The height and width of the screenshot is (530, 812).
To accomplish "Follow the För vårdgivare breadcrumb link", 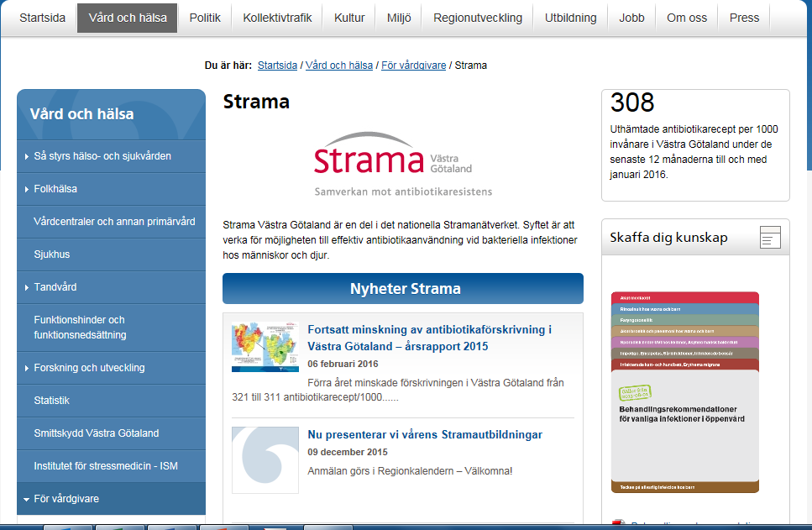I will click(413, 66).
